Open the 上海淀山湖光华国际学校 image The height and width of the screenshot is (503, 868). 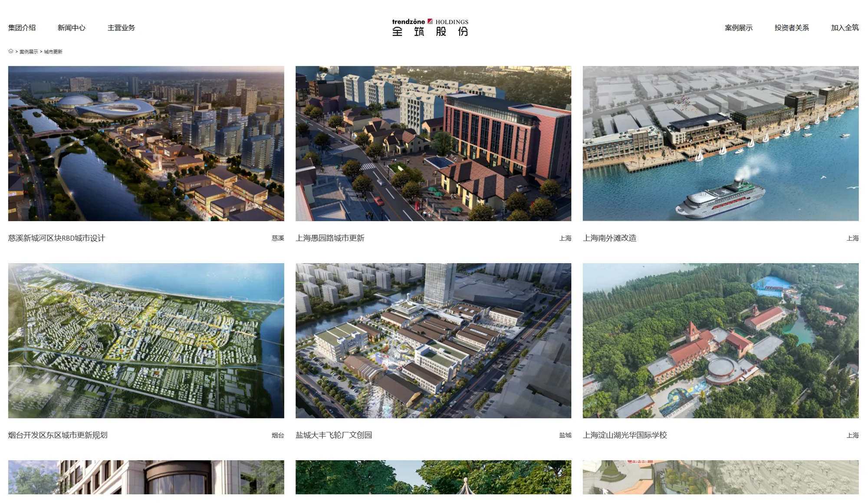click(720, 340)
